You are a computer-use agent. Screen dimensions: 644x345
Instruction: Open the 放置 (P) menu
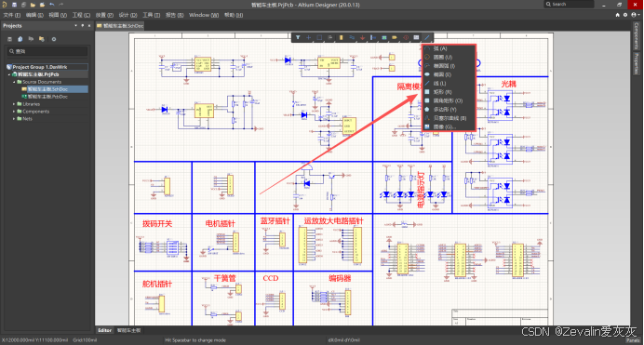point(104,15)
